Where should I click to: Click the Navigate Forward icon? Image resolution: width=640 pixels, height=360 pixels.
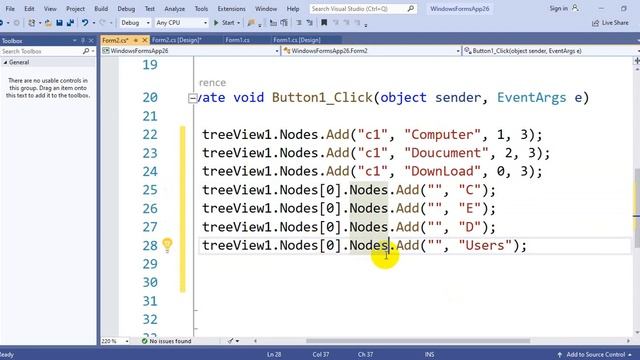click(x=16, y=23)
